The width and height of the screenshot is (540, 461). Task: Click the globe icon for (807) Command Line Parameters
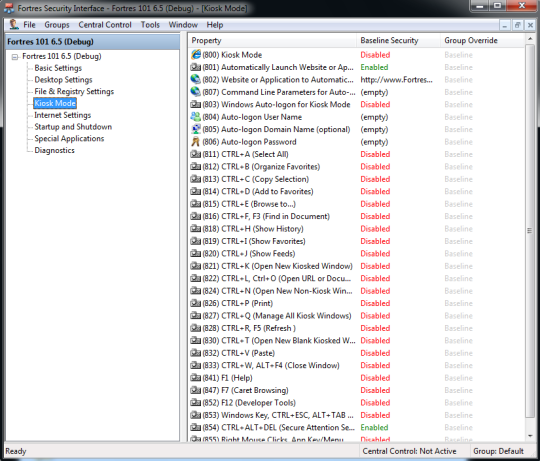pos(196,92)
